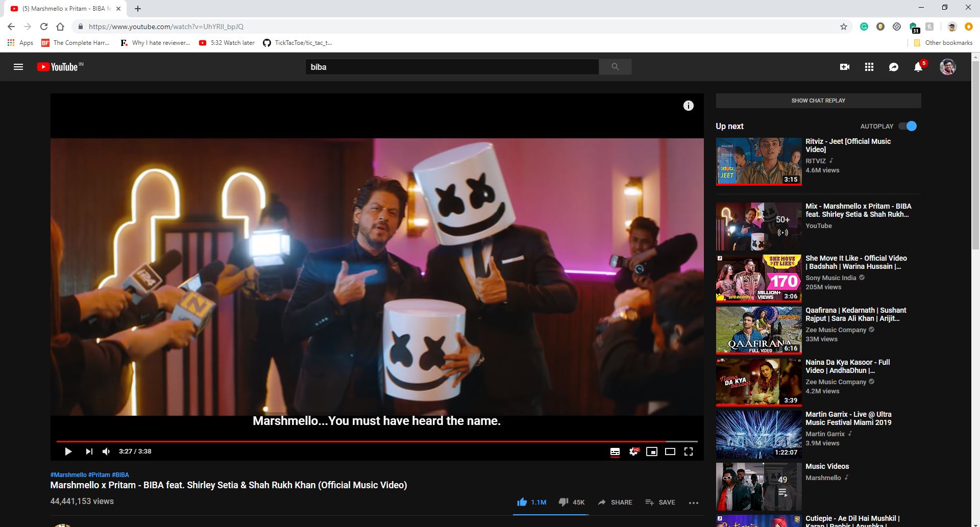The height and width of the screenshot is (527, 980).
Task: Open the Other bookmarks folder
Action: (943, 43)
